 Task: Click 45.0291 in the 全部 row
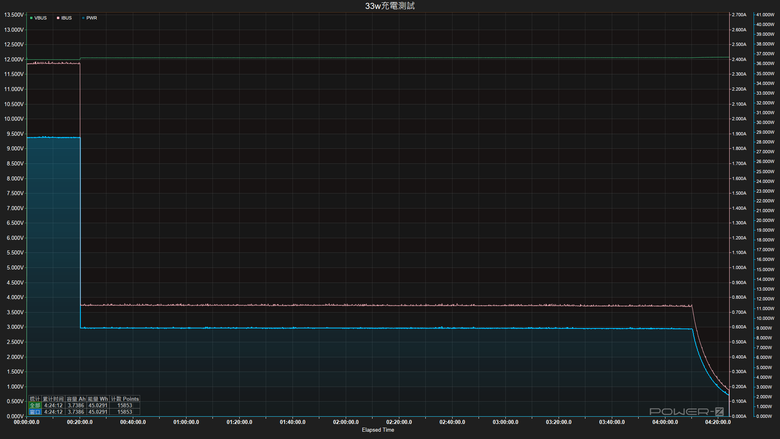[x=98, y=406]
